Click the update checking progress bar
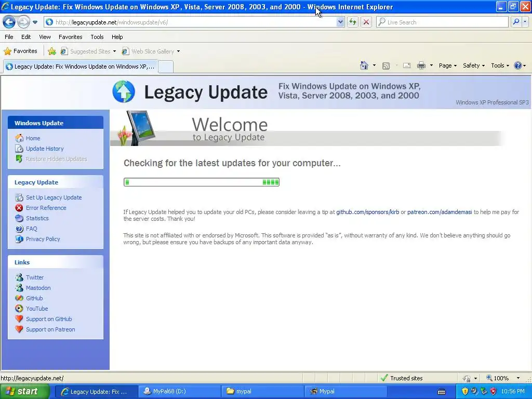Image resolution: width=532 pixels, height=399 pixels. [x=202, y=182]
